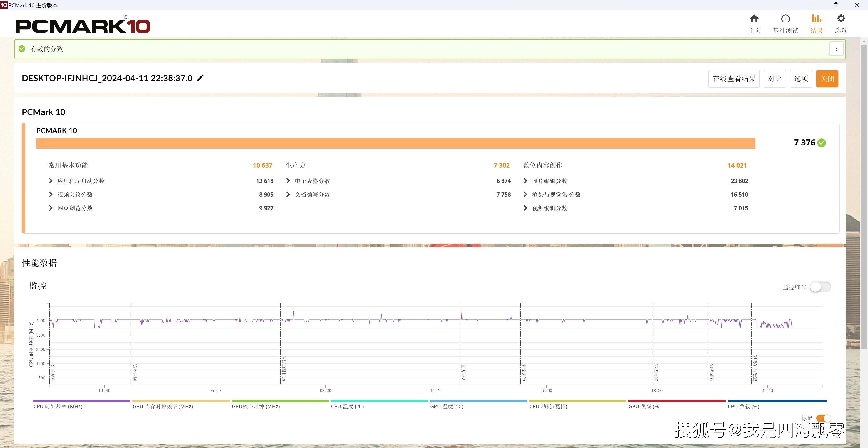868x448 pixels.
Task: Open the 基准测试 benchmark gauge icon
Action: (785, 19)
